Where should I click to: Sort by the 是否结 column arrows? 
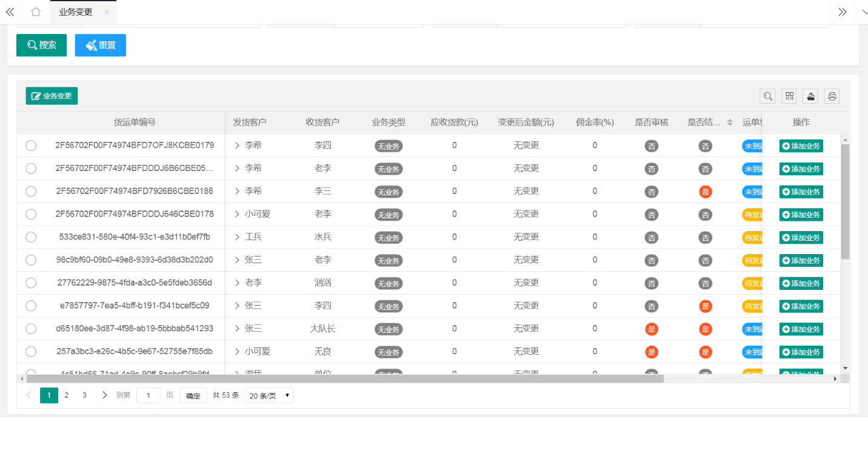click(730, 122)
